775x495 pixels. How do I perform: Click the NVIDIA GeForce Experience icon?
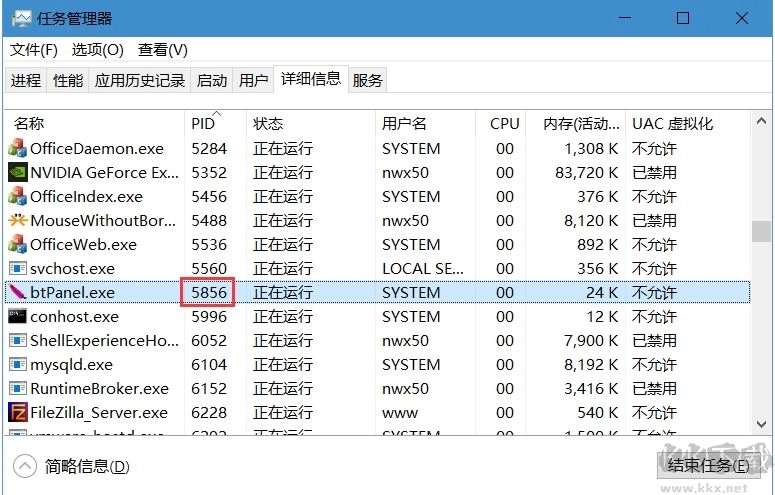pyautogui.click(x=17, y=172)
